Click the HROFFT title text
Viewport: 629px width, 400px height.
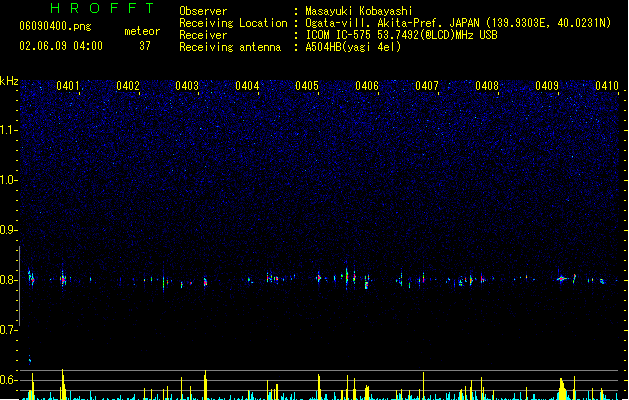click(x=102, y=8)
